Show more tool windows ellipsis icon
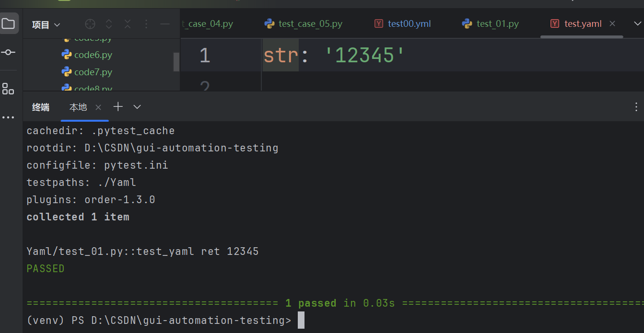This screenshot has height=333, width=644. coord(8,117)
